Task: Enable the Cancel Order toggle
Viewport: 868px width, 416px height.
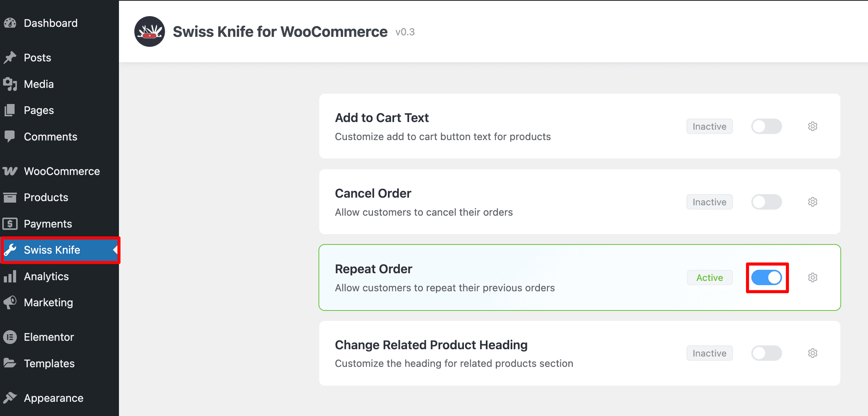Action: [766, 202]
